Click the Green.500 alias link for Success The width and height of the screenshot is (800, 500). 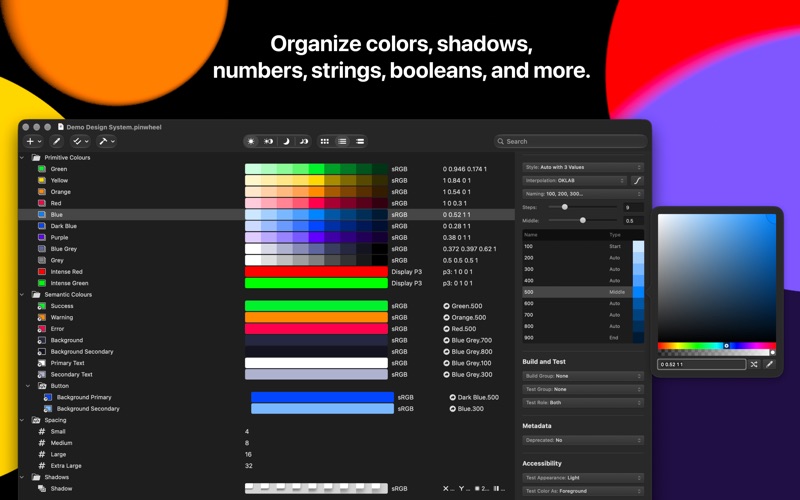463,306
